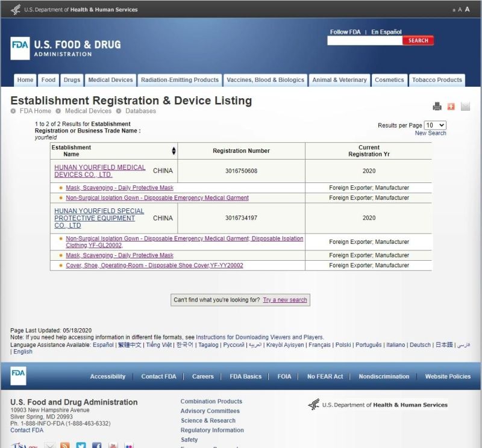Open the Combination Products link
The height and width of the screenshot is (448, 482).
[211, 401]
